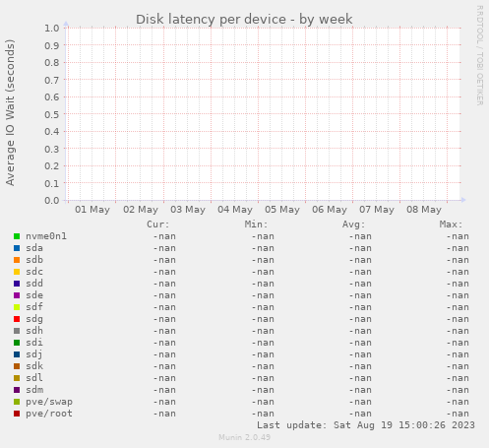Click the green nvme0n1 legend swatch
This screenshot has height=448, width=489.
tap(17, 236)
